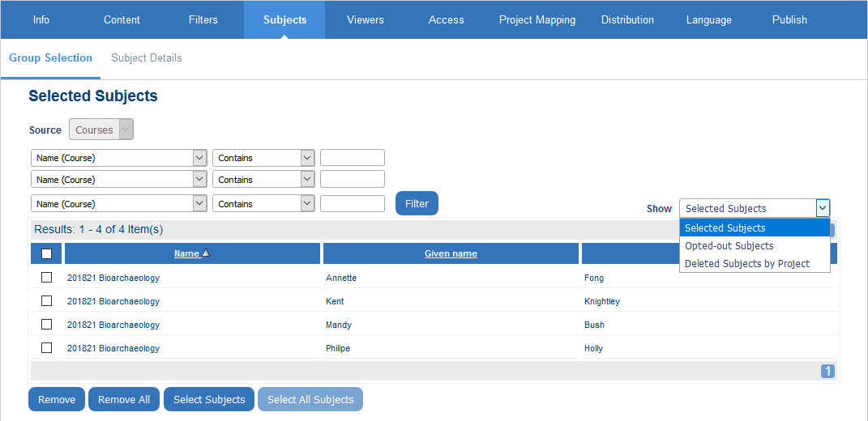Go to page 1 in pager
Screen dimensions: 868x421
pos(827,372)
